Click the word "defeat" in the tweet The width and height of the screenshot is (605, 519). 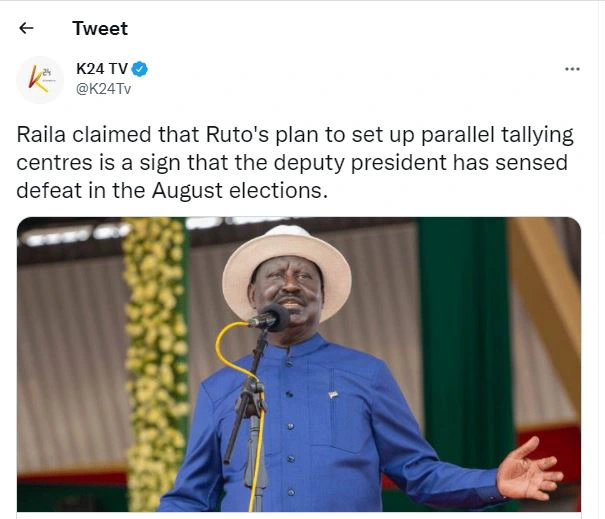(x=47, y=189)
